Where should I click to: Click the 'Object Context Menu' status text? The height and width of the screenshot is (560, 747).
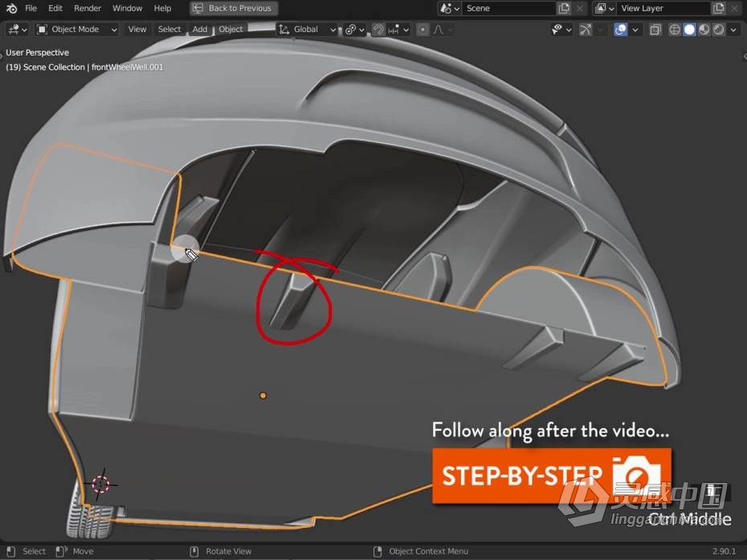coord(428,551)
